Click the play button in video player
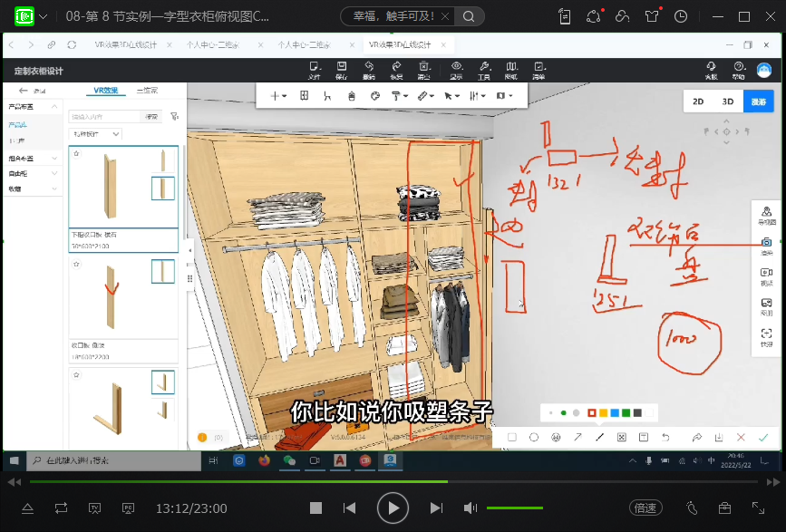The height and width of the screenshot is (532, 786). (393, 508)
